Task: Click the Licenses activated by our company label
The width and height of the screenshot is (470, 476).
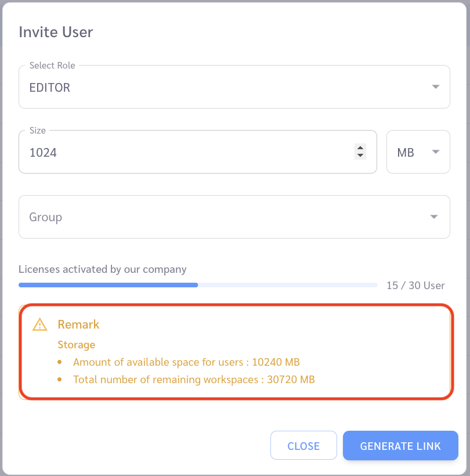Action: tap(103, 269)
